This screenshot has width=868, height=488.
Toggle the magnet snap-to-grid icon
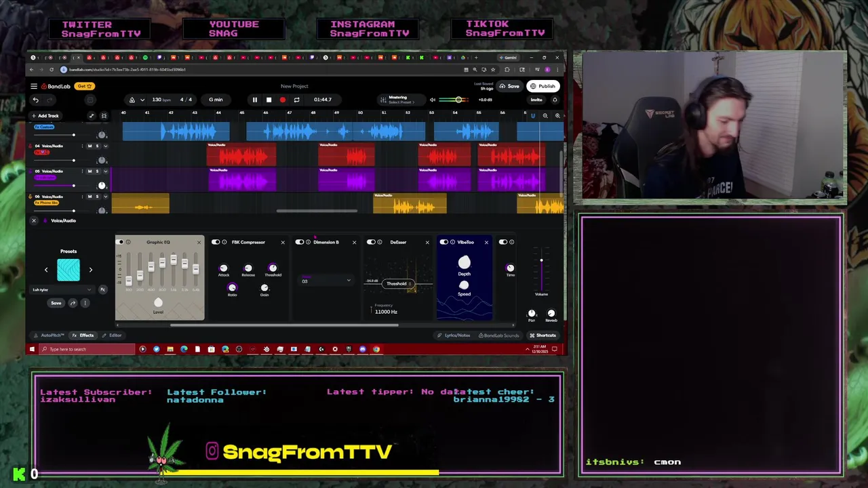(533, 116)
